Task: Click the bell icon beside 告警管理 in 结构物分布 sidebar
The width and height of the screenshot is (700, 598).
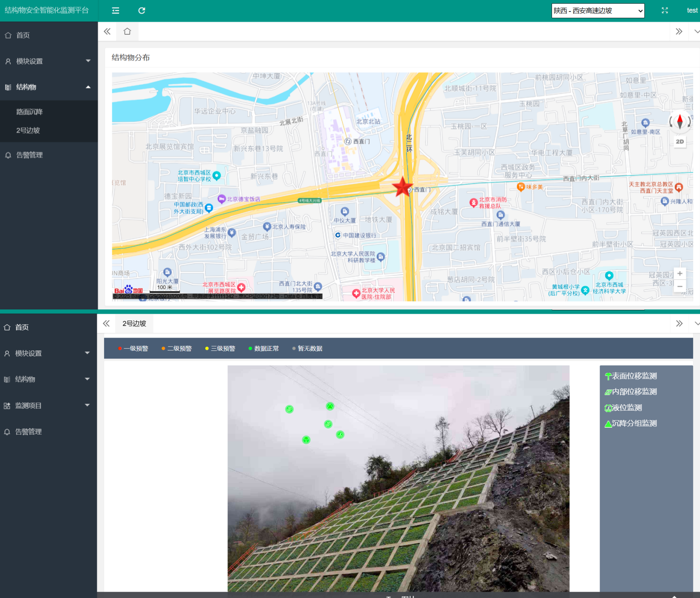Action: (8, 155)
